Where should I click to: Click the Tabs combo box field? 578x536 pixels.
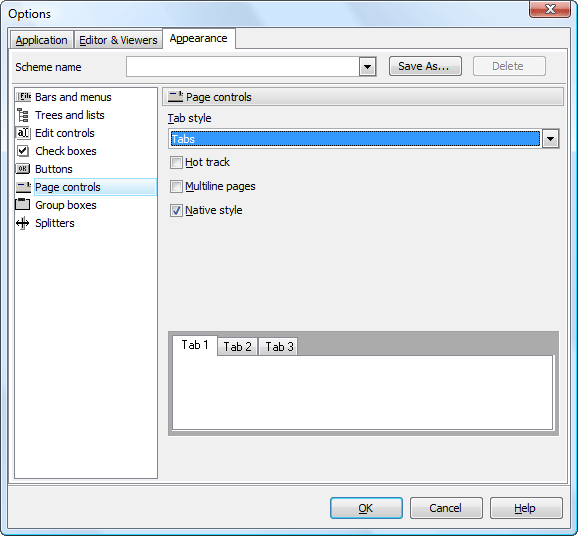(355, 139)
